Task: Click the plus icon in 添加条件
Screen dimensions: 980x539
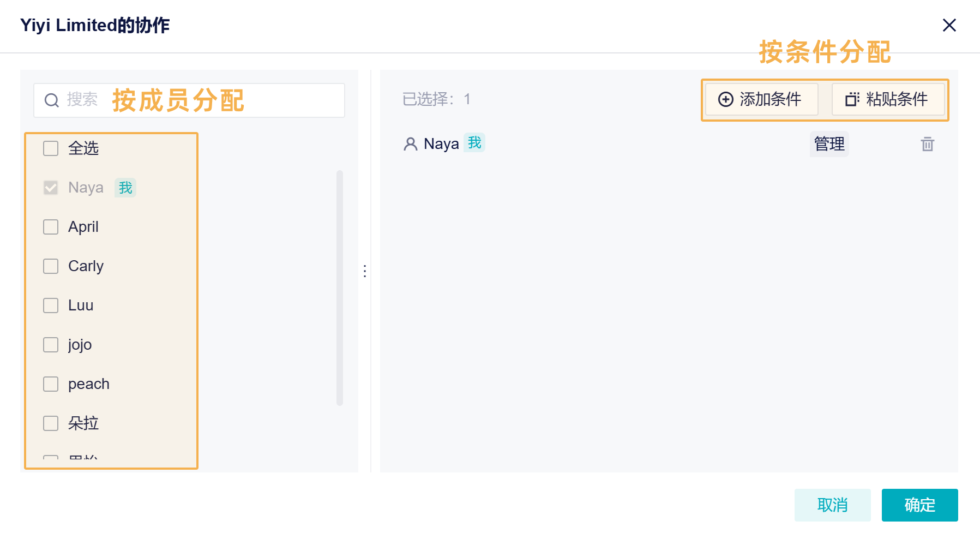Action: click(725, 99)
